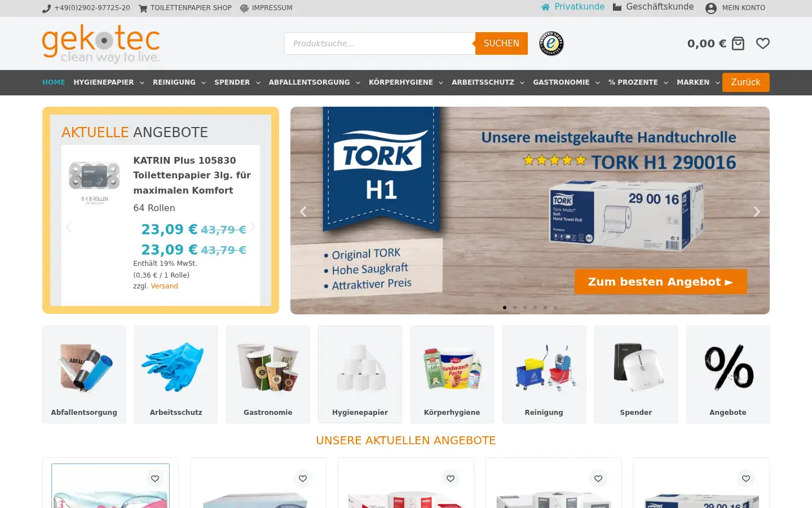
Task: Click the house icon next to Privatkunde
Action: (x=545, y=7)
